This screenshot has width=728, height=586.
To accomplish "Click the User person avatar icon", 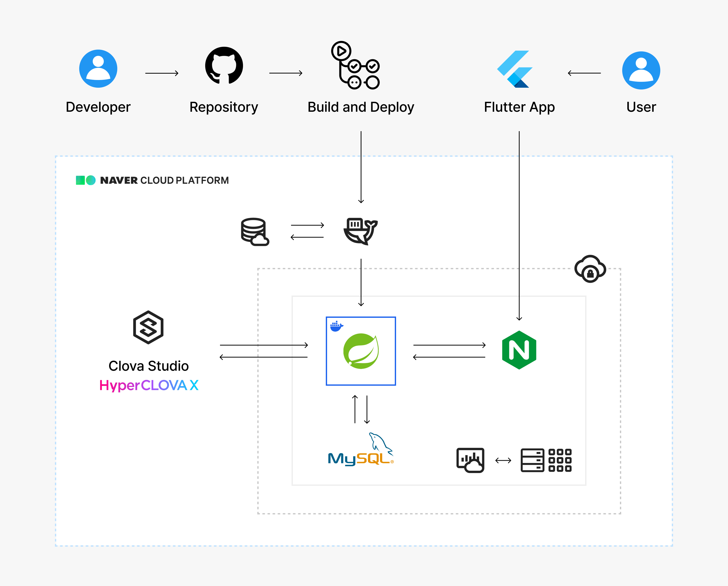I will tap(641, 70).
